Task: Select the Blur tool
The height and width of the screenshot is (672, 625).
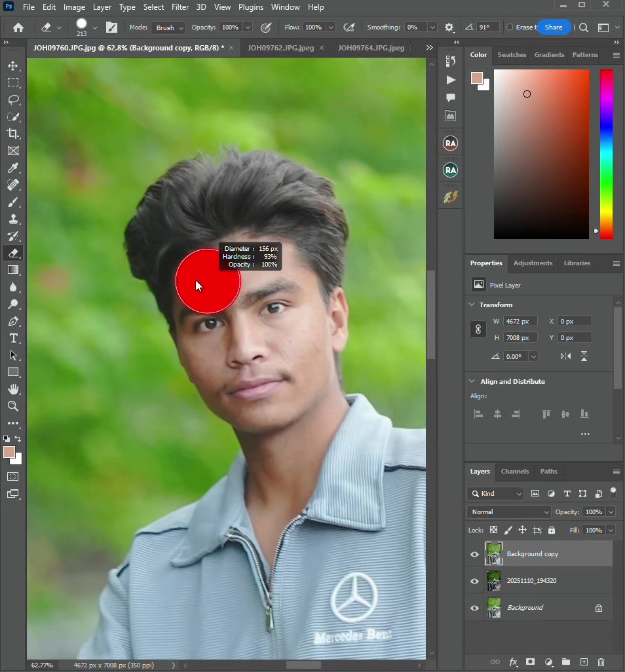Action: click(x=13, y=287)
